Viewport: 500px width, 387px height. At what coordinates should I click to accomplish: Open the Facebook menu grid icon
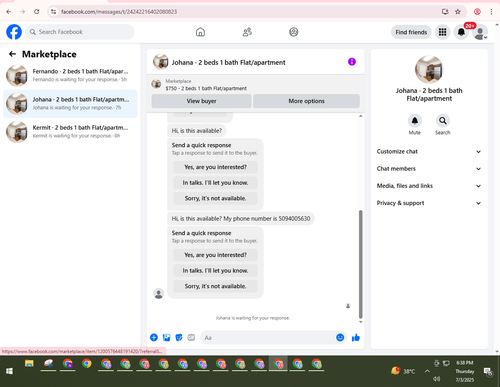442,32
